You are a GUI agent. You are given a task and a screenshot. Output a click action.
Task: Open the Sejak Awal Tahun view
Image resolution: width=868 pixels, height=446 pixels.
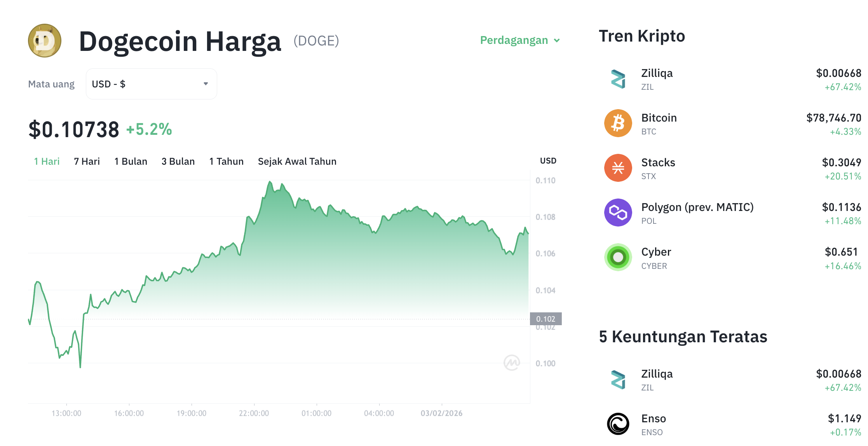coord(297,161)
